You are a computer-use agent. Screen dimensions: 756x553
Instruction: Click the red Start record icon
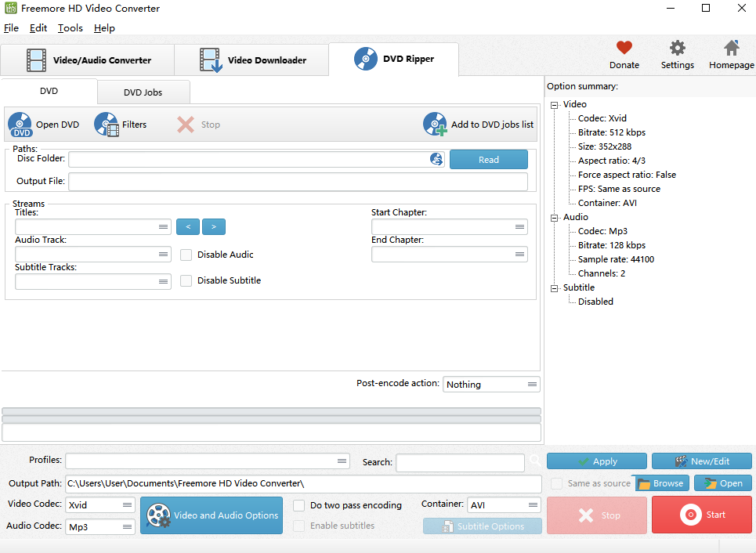point(690,515)
